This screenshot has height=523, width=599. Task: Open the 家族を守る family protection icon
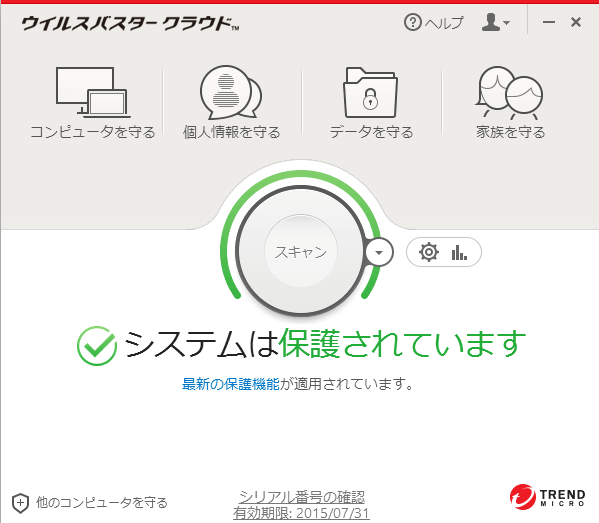[x=509, y=93]
